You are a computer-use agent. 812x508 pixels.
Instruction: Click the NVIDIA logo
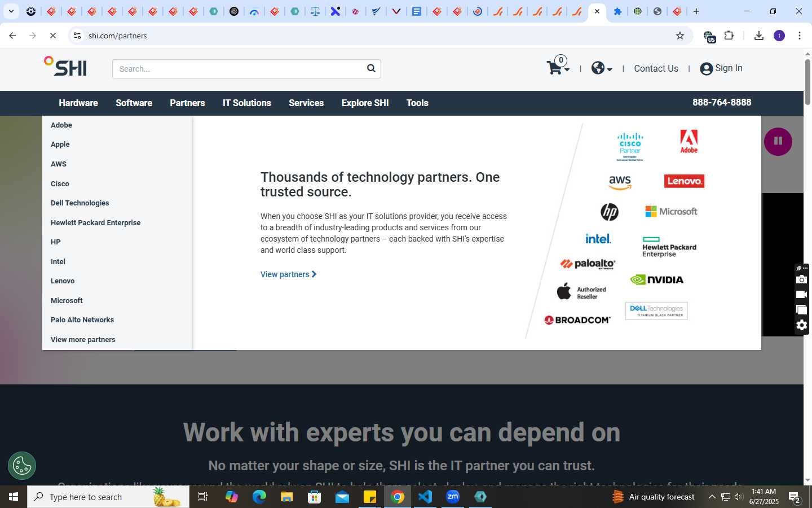coord(657,279)
